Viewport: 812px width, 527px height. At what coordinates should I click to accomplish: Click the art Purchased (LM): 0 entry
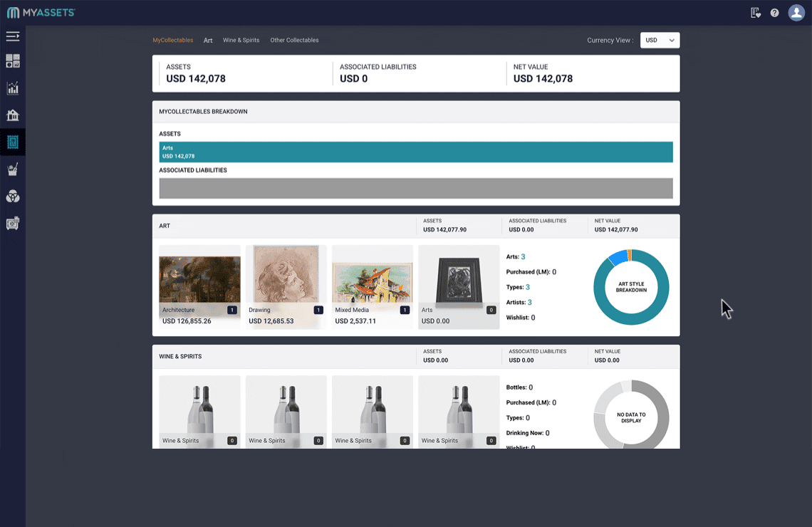[531, 272]
